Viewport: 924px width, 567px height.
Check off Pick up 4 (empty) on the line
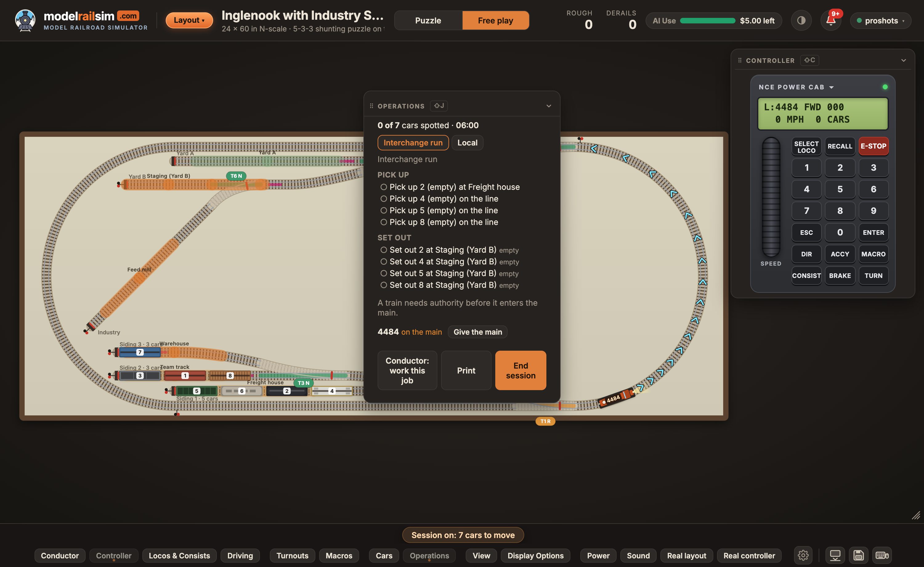point(384,198)
